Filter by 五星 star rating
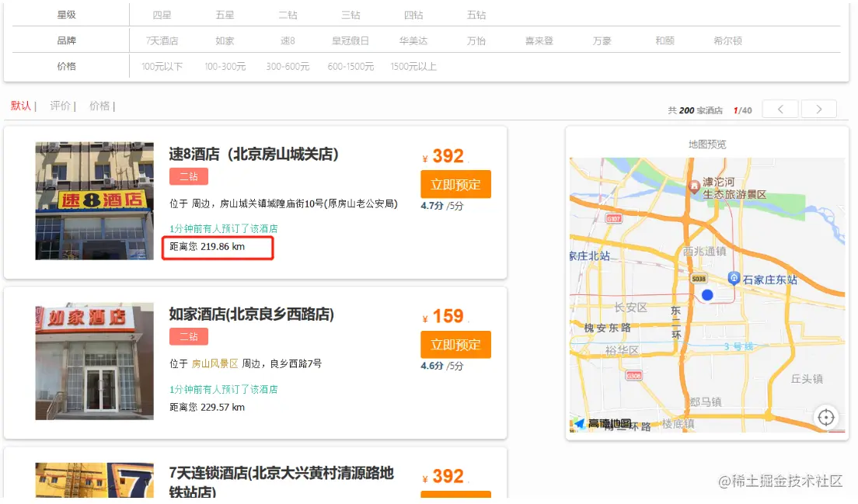Screen dimensions: 858x504 coord(225,16)
